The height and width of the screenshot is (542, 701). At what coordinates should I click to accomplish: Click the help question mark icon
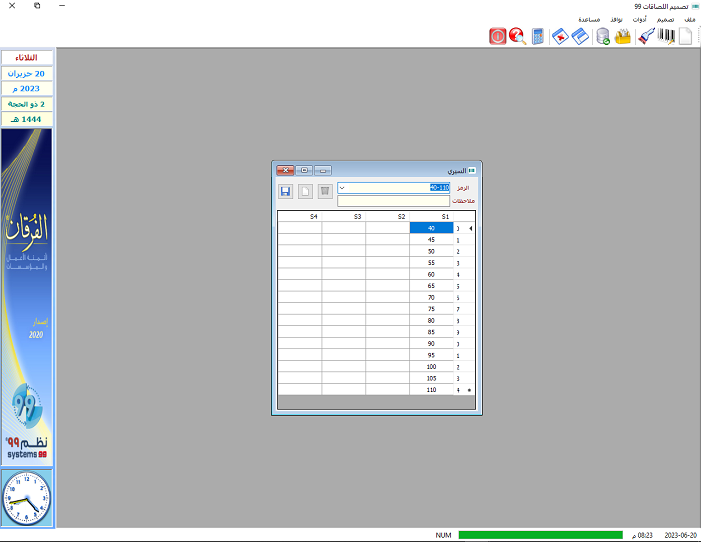pos(517,37)
